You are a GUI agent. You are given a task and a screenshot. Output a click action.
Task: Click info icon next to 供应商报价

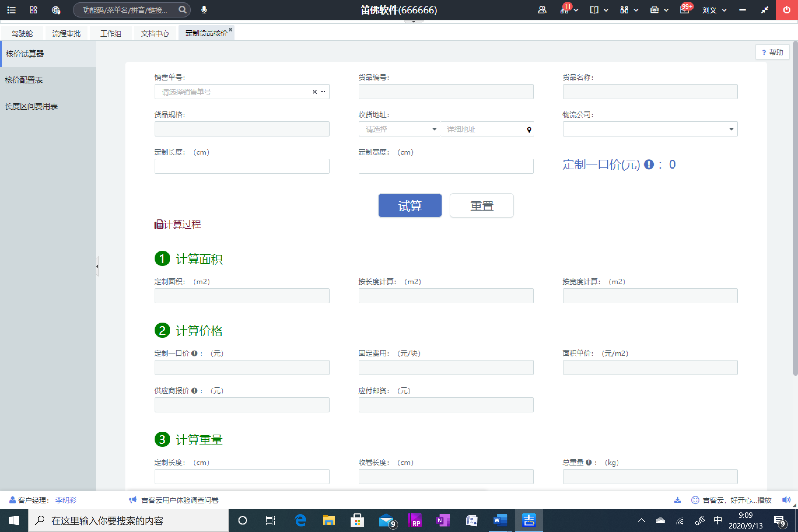point(195,391)
